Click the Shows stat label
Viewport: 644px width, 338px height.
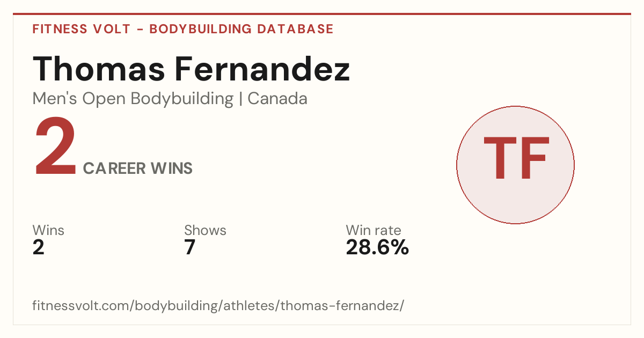point(205,231)
